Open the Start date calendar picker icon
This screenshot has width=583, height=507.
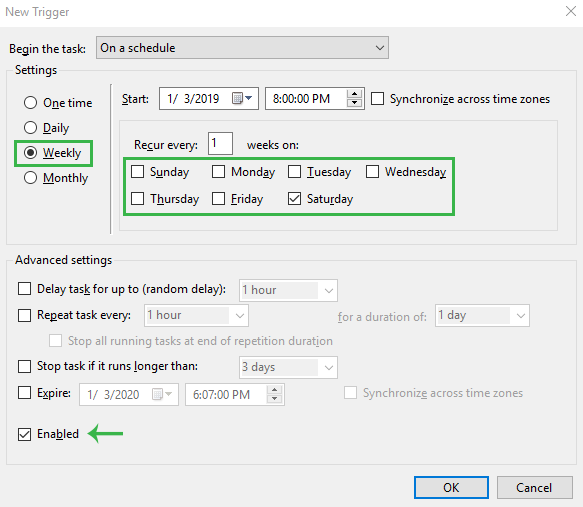242,99
